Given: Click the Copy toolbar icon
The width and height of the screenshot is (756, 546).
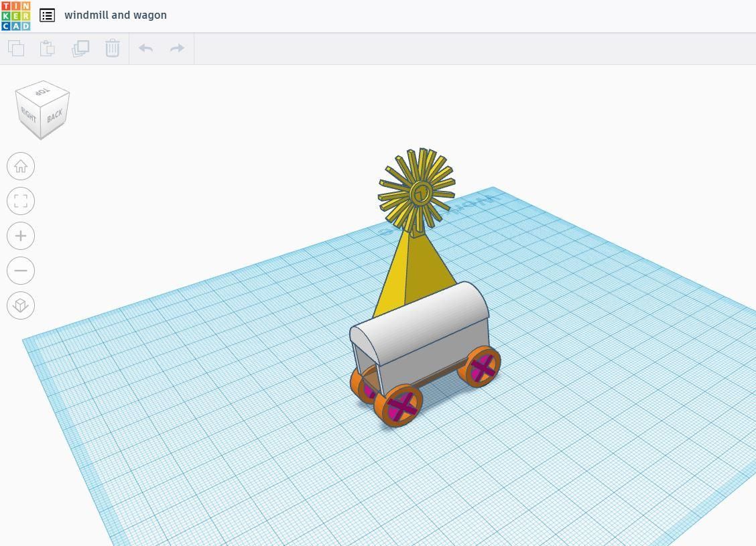Looking at the screenshot, I should tap(16, 48).
